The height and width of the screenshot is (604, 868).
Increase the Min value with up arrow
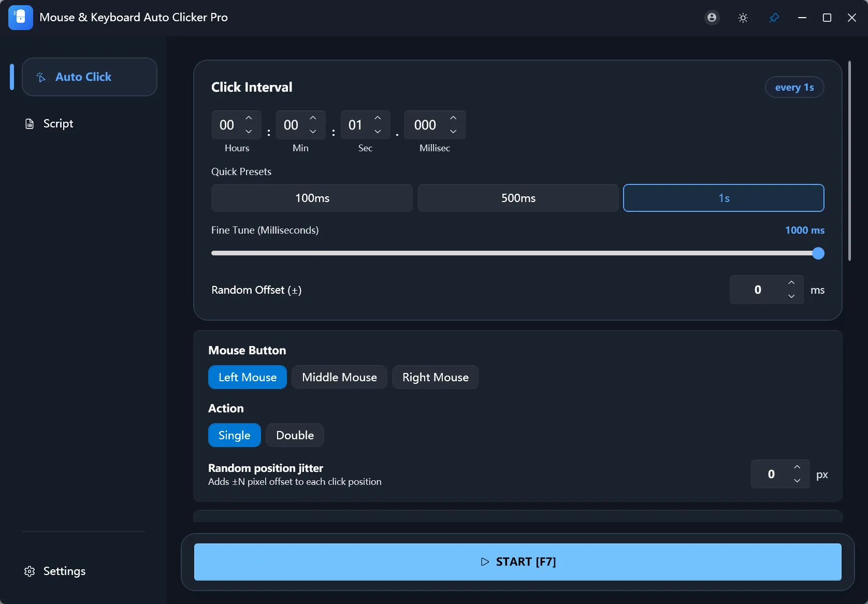click(313, 118)
